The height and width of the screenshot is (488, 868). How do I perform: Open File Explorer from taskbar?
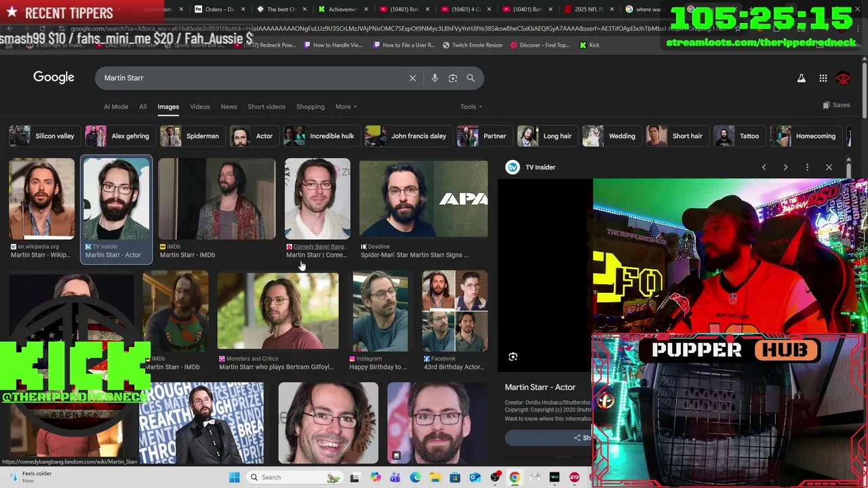point(435,477)
